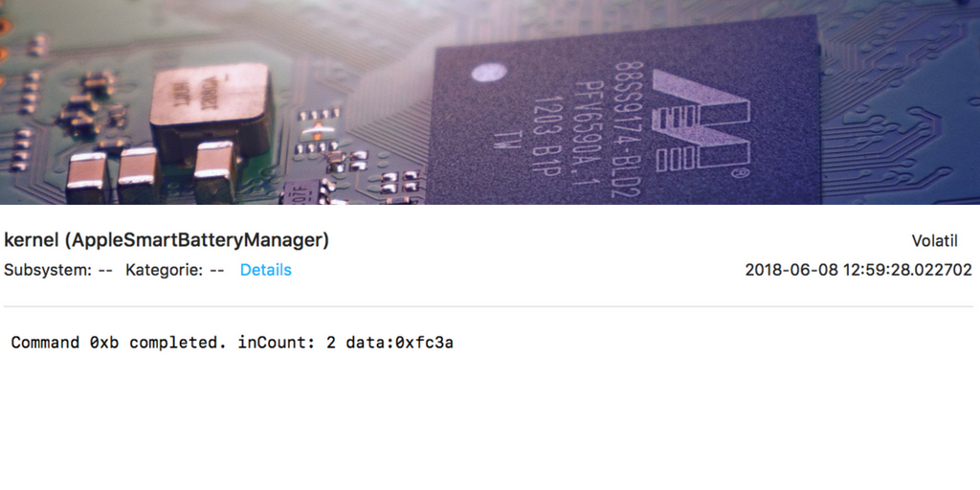Click the kernel (AppleSmartBatteryManager) heading
The image size is (980, 490).
click(167, 240)
